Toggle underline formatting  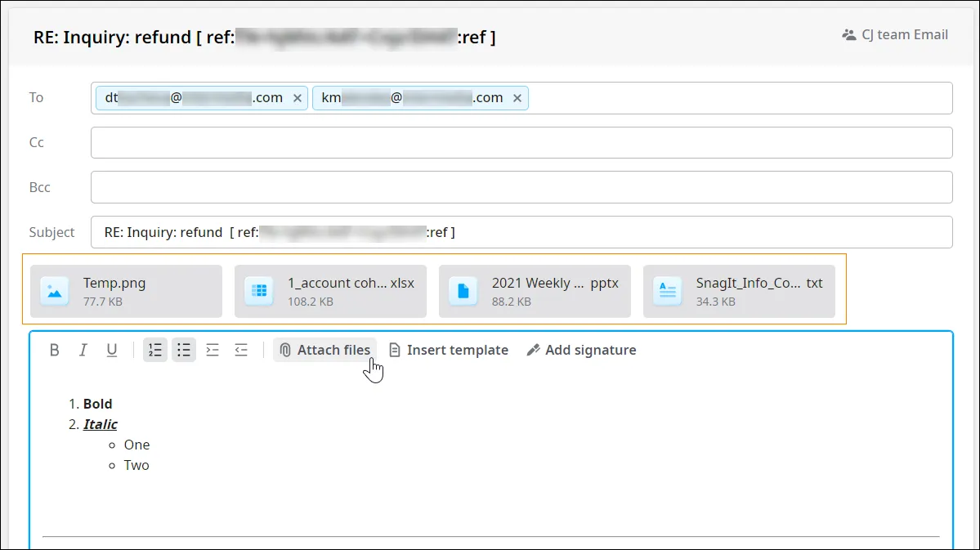tap(112, 350)
